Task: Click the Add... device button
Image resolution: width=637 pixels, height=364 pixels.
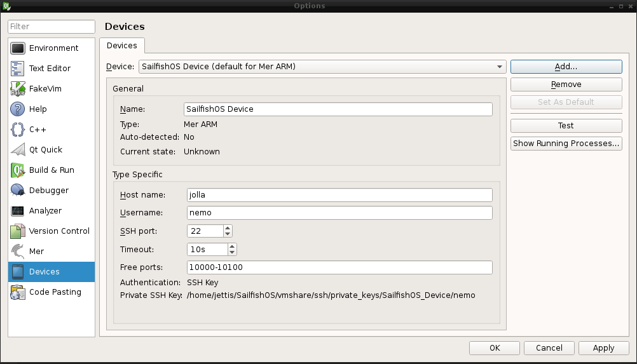Action: tap(566, 67)
